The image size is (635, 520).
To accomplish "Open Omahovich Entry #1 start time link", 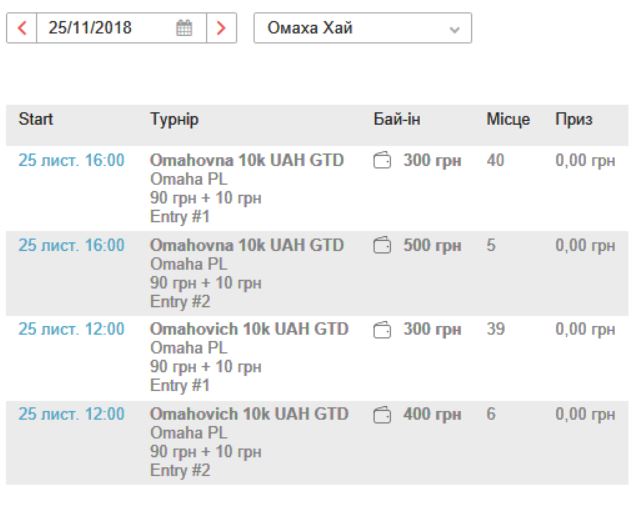I will [71, 330].
